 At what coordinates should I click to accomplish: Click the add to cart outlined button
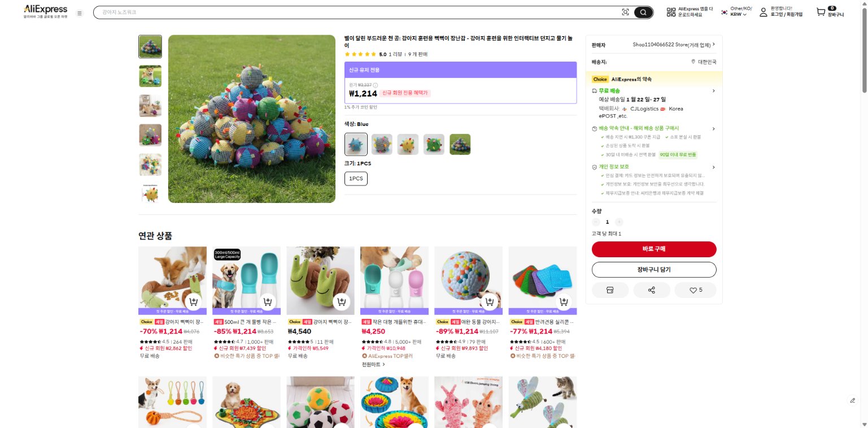coord(654,270)
